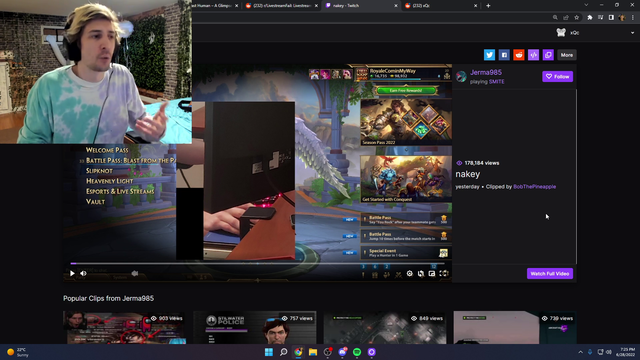640x360 pixels.
Task: Open Windows taskbar search
Action: point(283,352)
